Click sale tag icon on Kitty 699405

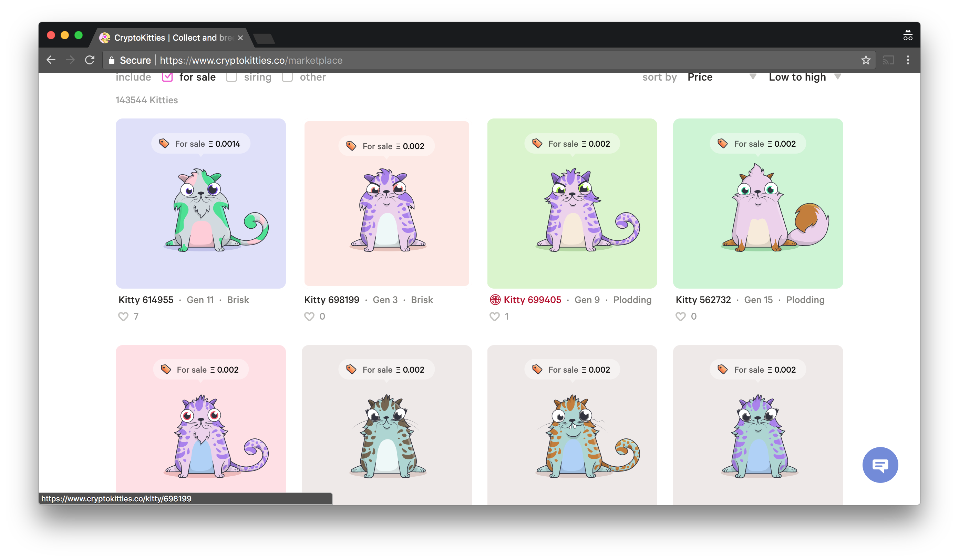[537, 143]
